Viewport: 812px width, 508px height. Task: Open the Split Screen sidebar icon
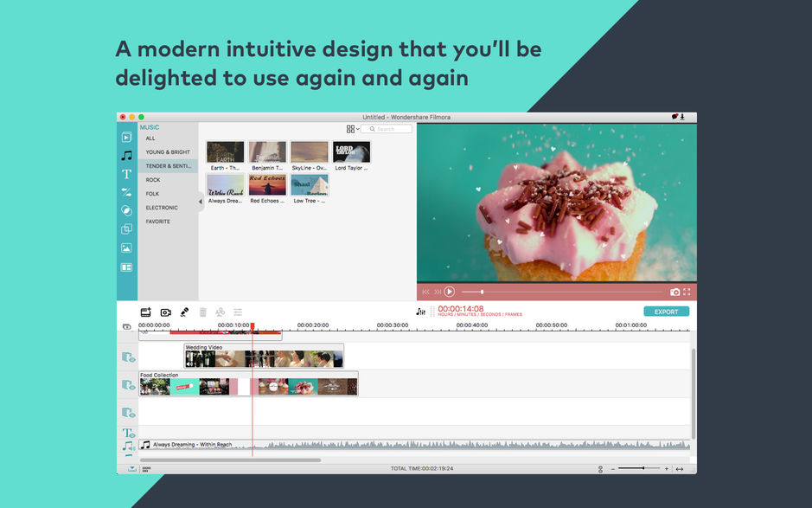tap(126, 267)
